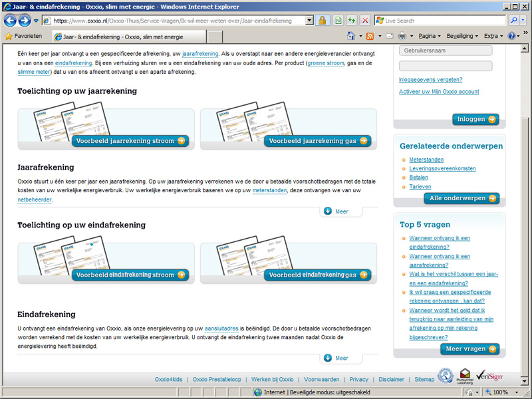Click the Print icon in command bar
532x399 pixels.
tap(402, 36)
